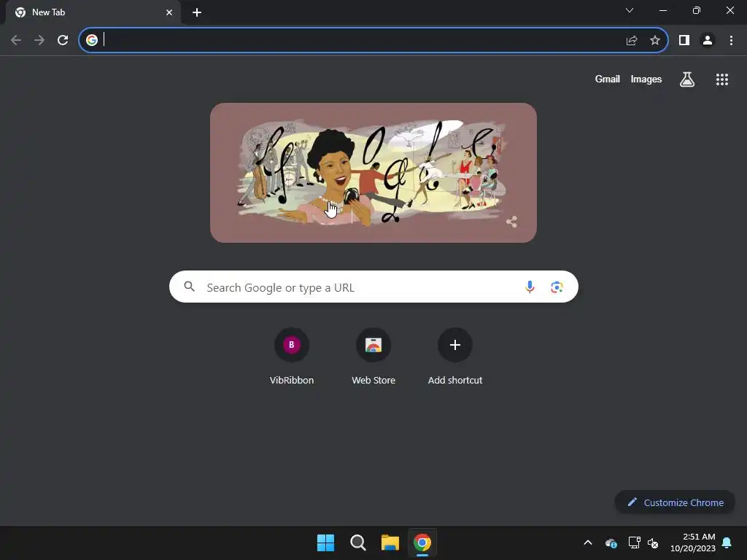Open Chrome's three-dot menu
The width and height of the screenshot is (747, 560).
731,41
